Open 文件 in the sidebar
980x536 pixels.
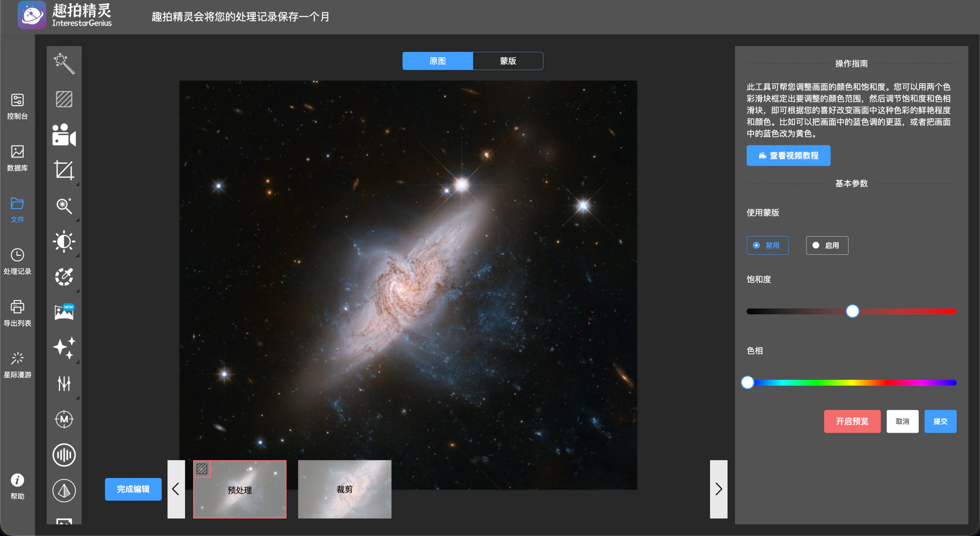pyautogui.click(x=17, y=210)
